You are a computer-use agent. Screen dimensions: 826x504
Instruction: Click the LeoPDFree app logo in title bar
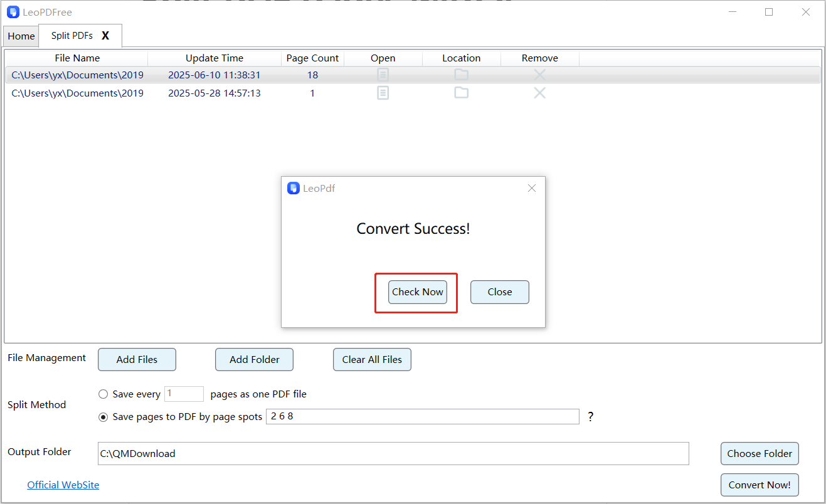point(13,12)
